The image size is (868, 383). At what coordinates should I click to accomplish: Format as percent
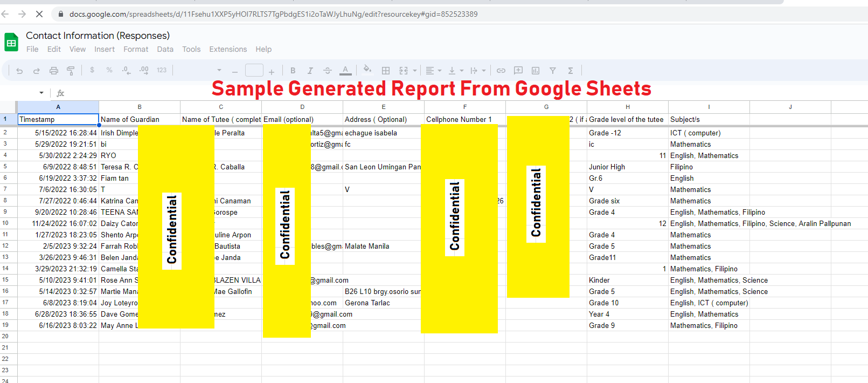click(109, 70)
